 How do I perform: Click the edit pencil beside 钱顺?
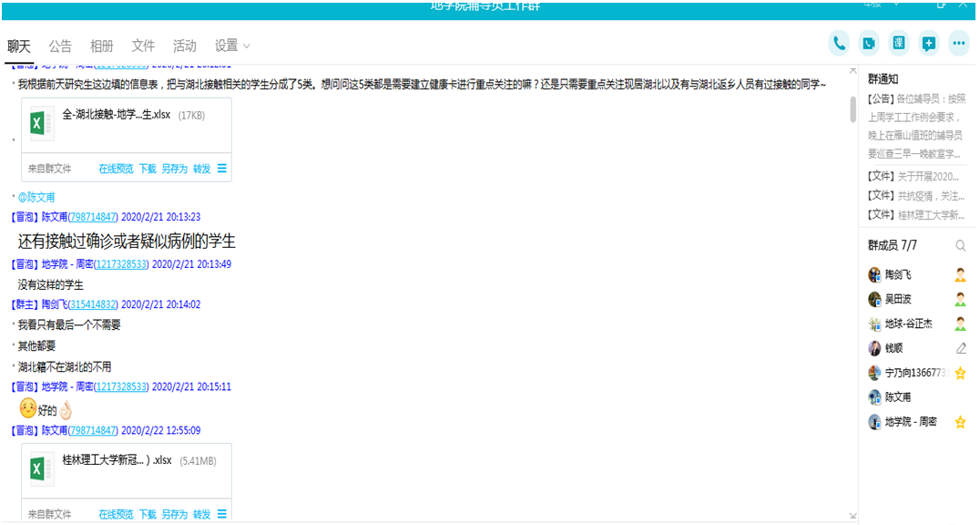(x=960, y=348)
